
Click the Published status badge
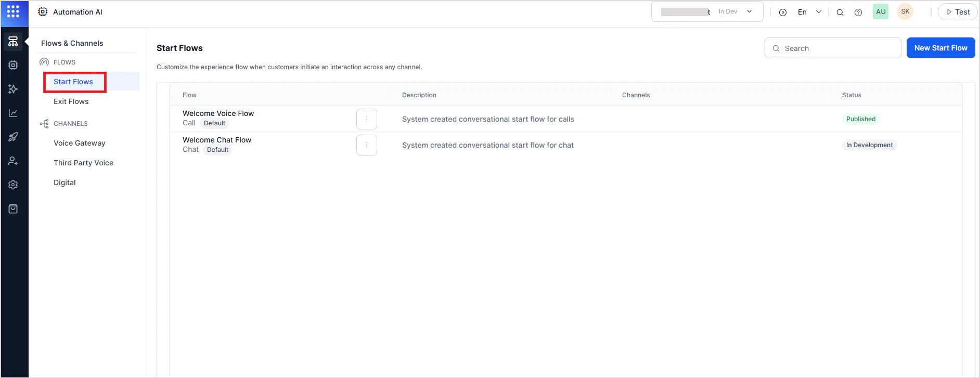coord(861,119)
